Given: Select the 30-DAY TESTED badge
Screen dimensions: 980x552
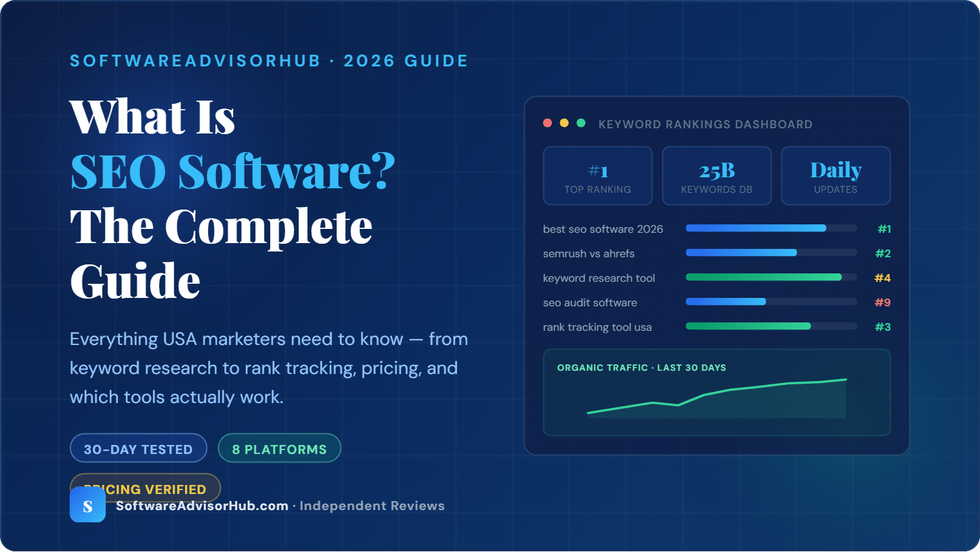Looking at the screenshot, I should click(x=139, y=448).
